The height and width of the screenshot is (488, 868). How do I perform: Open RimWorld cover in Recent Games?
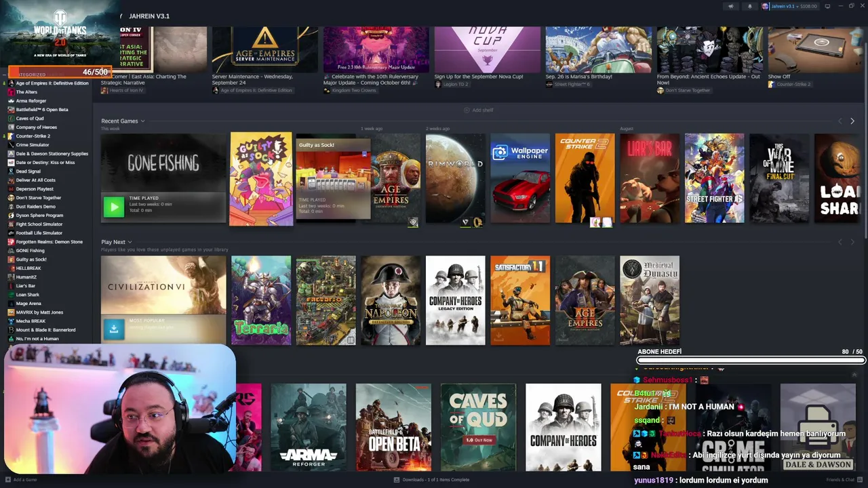pyautogui.click(x=455, y=178)
